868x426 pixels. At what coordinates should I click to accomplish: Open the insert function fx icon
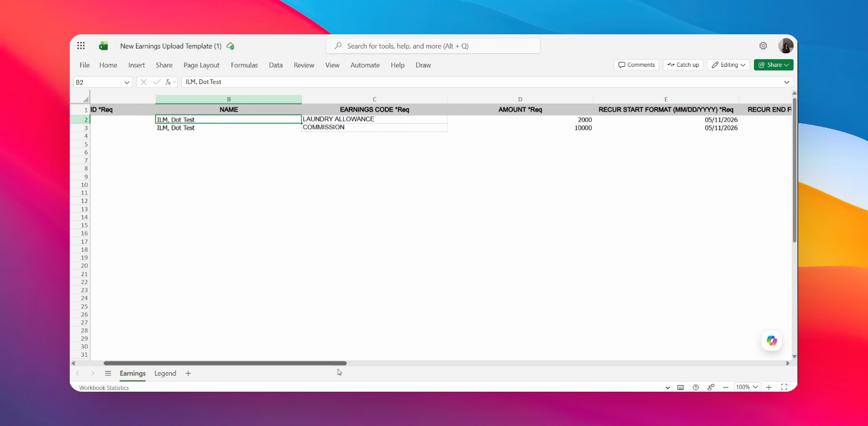tap(169, 82)
